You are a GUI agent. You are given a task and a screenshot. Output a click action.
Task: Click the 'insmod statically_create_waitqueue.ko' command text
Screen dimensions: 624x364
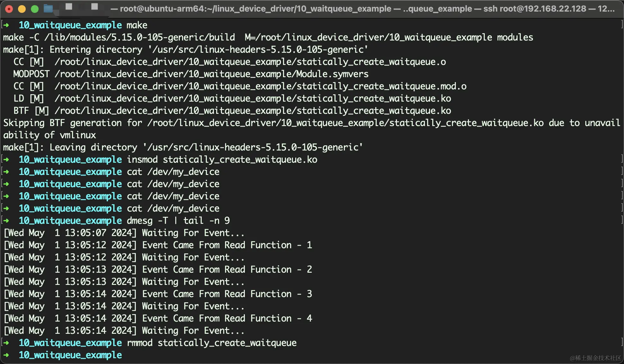222,159
